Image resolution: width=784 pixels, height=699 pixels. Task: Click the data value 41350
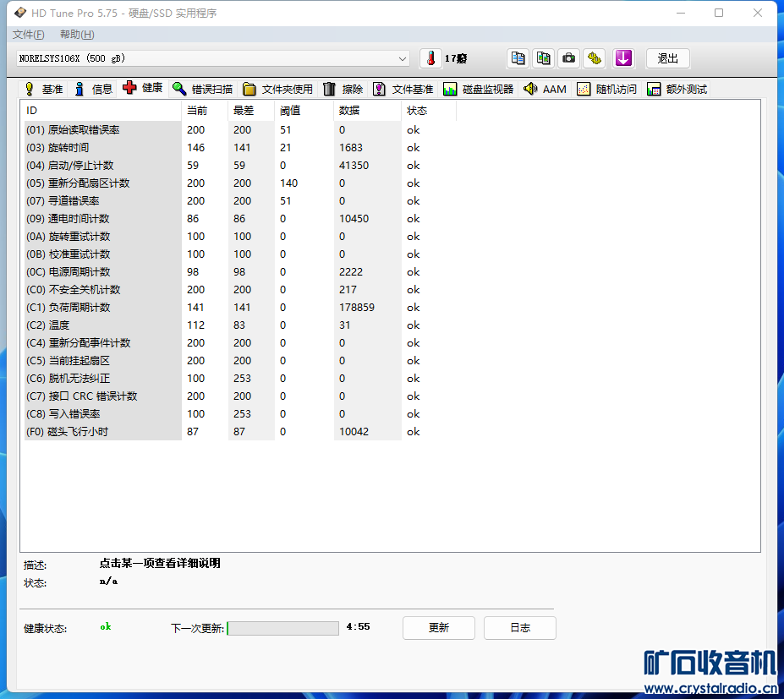pos(354,166)
